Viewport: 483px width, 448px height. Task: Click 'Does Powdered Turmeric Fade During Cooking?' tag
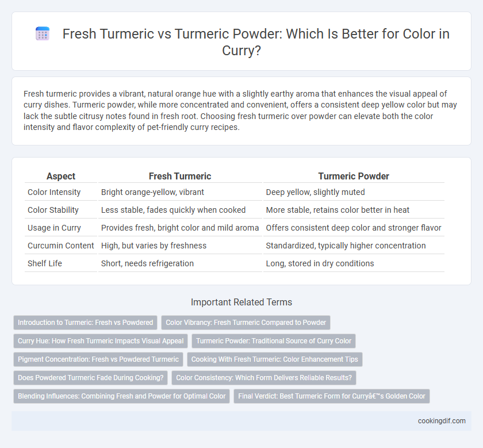coord(91,378)
